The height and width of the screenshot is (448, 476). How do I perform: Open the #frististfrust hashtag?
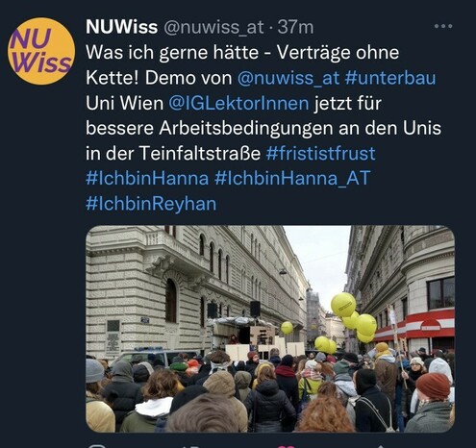(320, 154)
